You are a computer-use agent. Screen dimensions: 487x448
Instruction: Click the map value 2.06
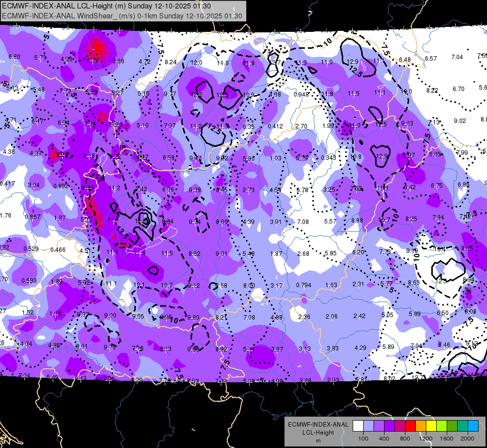pyautogui.click(x=331, y=316)
